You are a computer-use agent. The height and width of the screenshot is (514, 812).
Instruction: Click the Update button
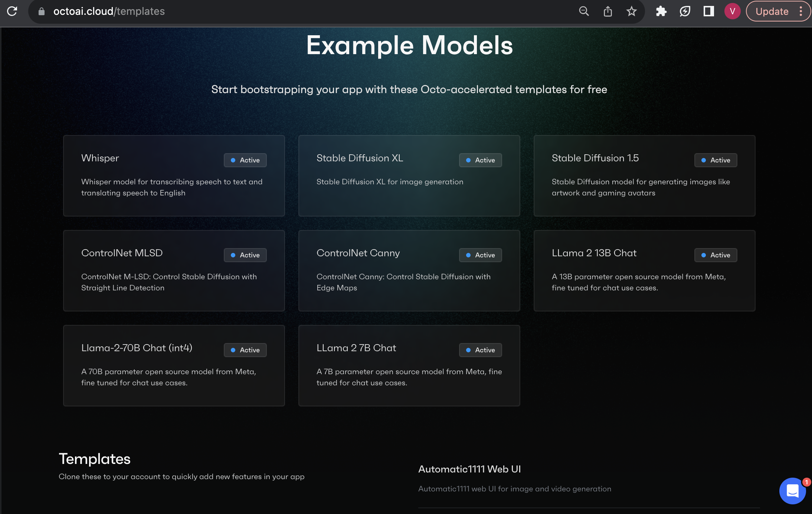tap(772, 11)
